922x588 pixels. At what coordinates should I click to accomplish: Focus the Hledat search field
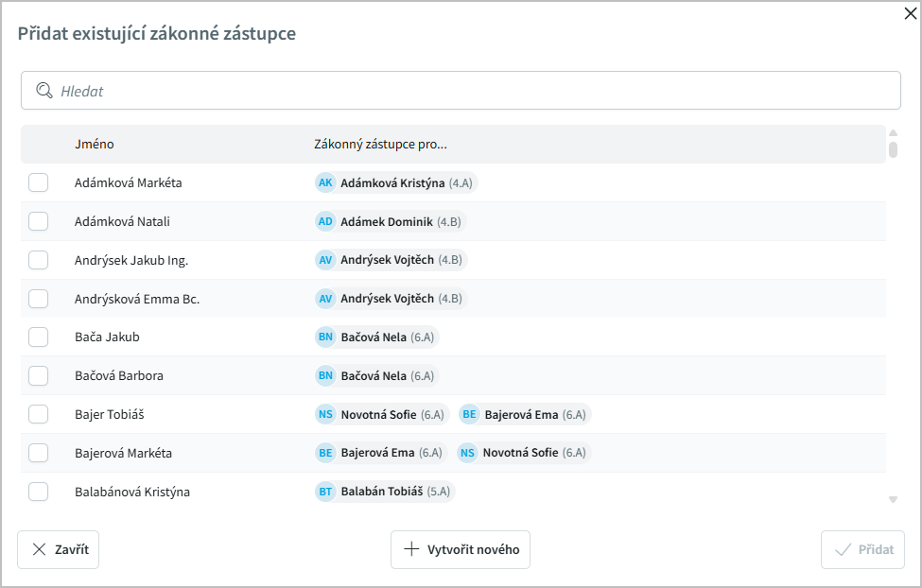tap(473, 91)
